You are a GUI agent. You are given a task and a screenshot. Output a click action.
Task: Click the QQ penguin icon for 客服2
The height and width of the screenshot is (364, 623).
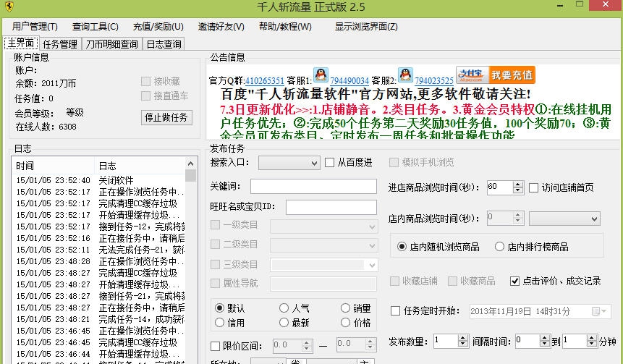405,75
